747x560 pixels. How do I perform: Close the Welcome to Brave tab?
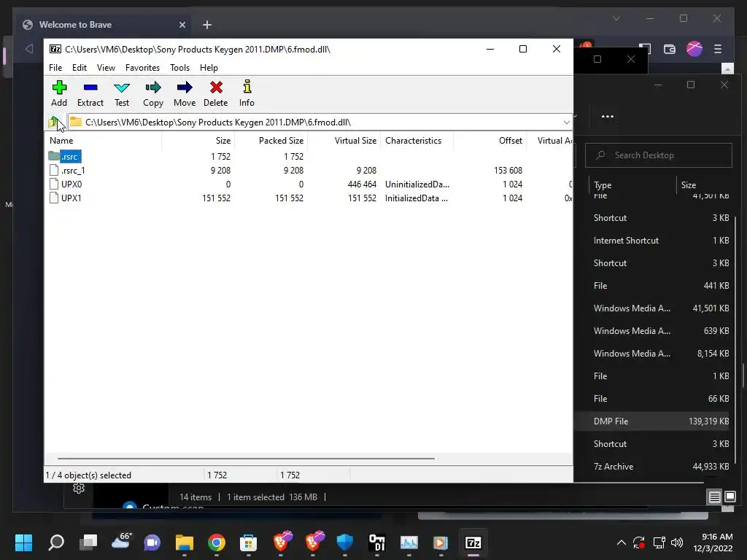click(x=182, y=25)
